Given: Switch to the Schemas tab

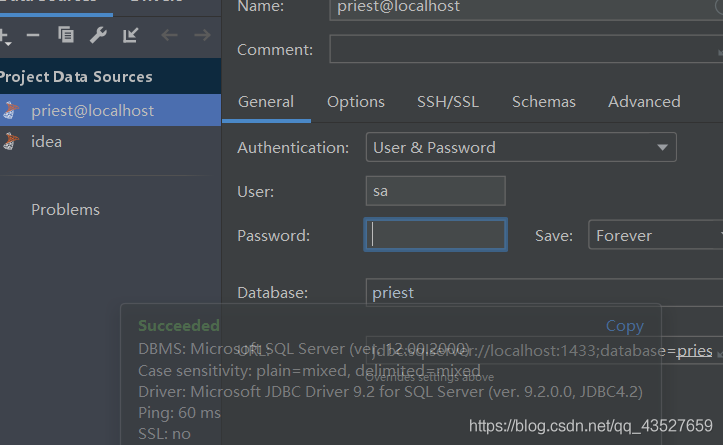Looking at the screenshot, I should point(543,102).
